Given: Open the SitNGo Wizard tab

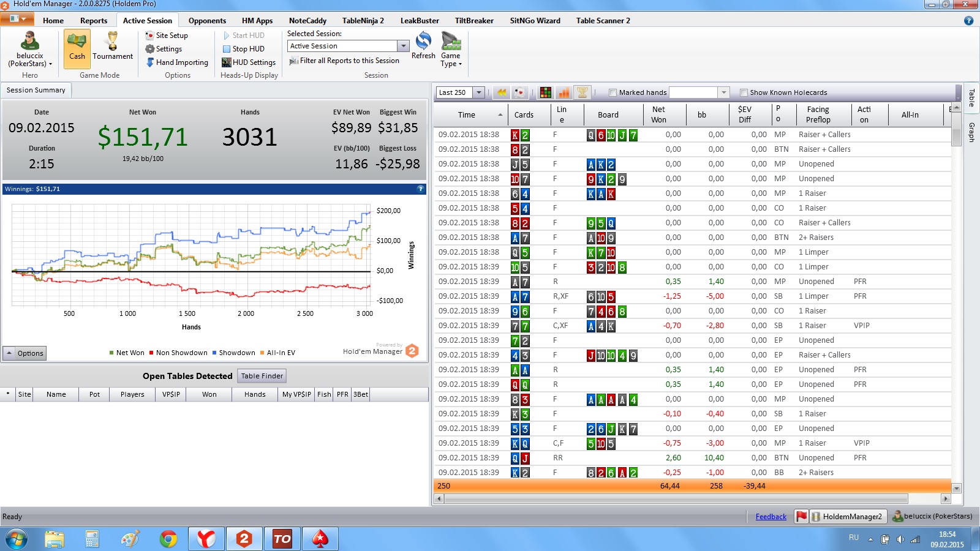Looking at the screenshot, I should pyautogui.click(x=535, y=20).
